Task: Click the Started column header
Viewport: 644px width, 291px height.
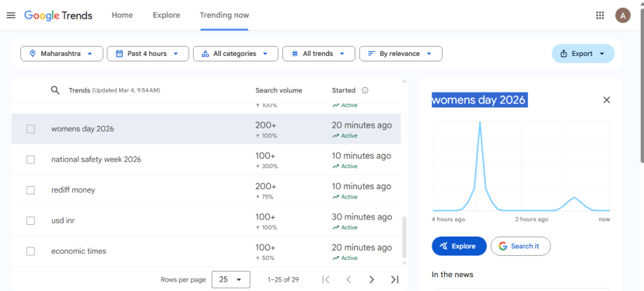Action: click(343, 90)
